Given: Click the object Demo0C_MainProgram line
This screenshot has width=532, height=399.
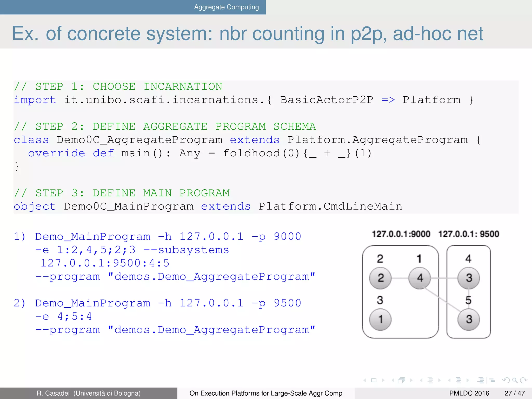Looking at the screenshot, I should (x=208, y=207).
